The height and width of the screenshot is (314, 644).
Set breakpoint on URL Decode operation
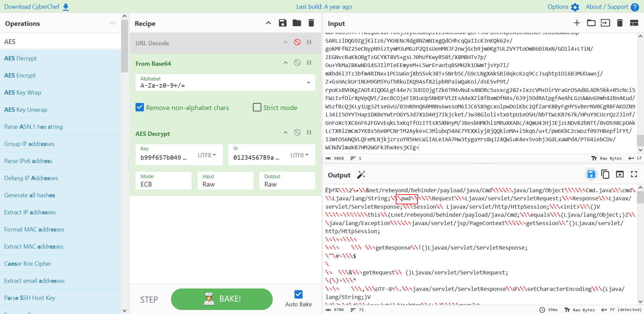pos(309,42)
